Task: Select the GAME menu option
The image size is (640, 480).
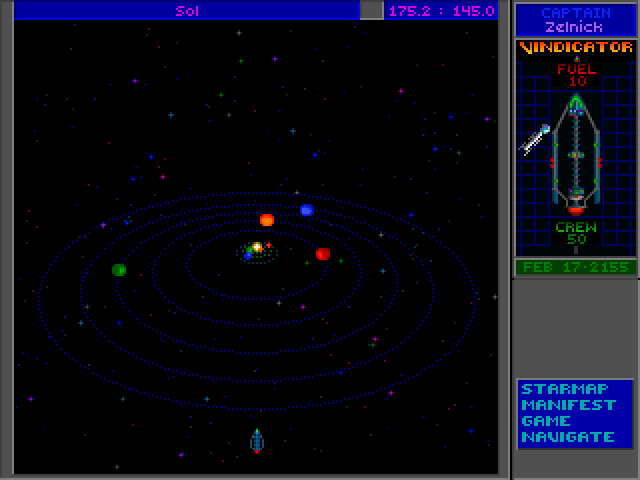Action: [546, 421]
